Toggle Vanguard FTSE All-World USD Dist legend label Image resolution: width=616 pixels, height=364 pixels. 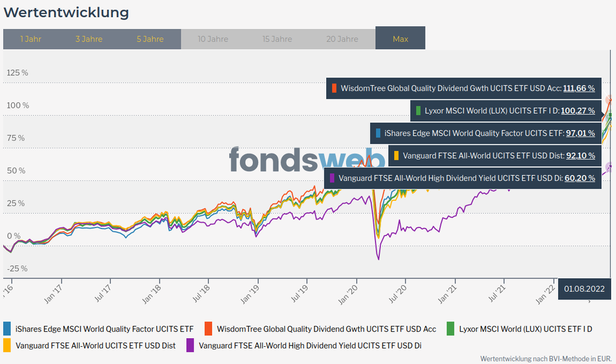pos(96,346)
